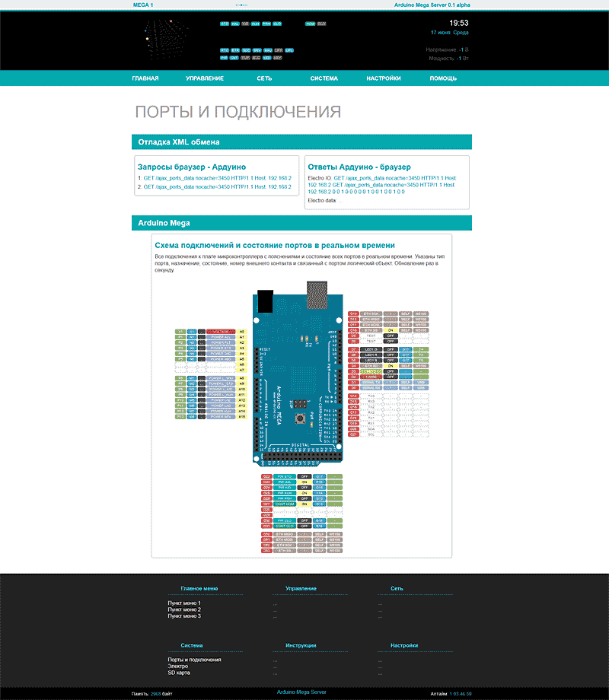The width and height of the screenshot is (609, 700).
Task: Click the UPL module badge in header
Action: point(289,50)
